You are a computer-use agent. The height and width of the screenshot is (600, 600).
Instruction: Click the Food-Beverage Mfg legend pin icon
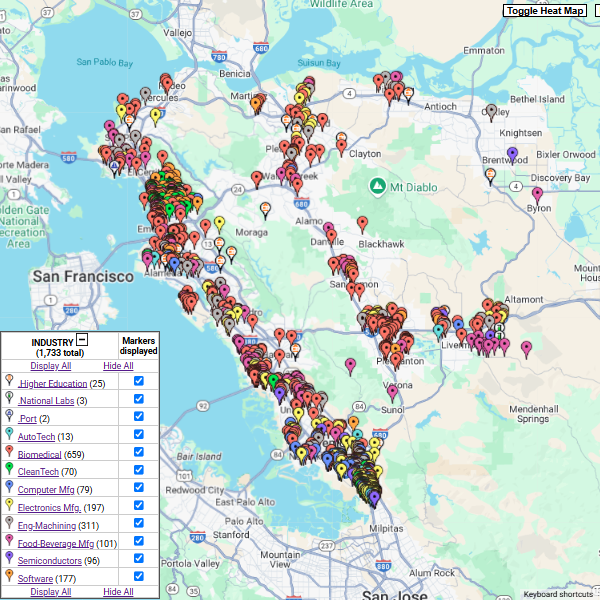pyautogui.click(x=9, y=540)
